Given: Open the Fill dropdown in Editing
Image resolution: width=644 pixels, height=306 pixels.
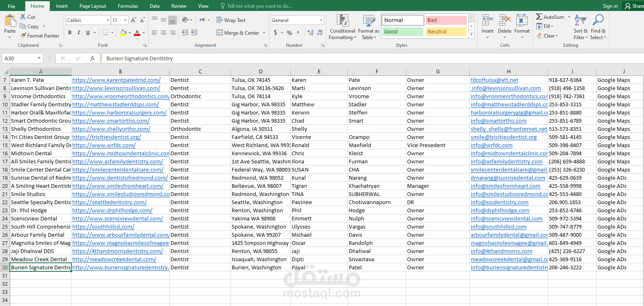Looking at the screenshot, I should click(545, 26).
